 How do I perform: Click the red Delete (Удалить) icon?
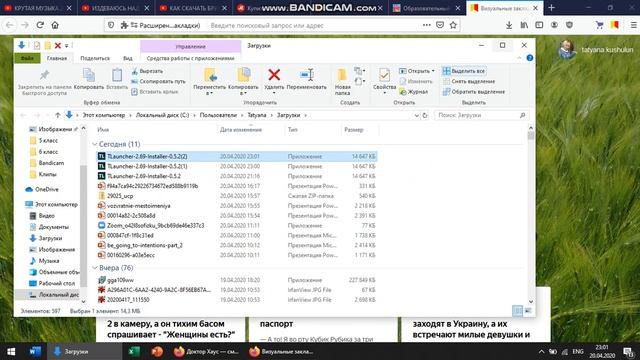pos(274,75)
